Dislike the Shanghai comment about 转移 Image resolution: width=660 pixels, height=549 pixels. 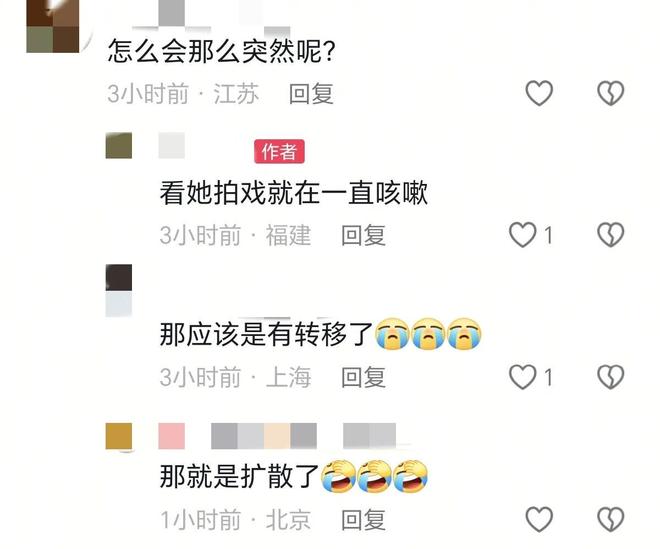pyautogui.click(x=611, y=376)
